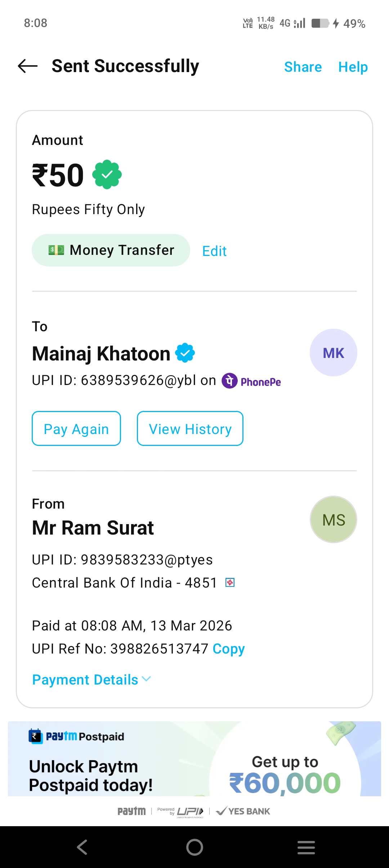Viewport: 389px width, 868px height.
Task: Tap the PhonePe logo icon
Action: tap(229, 381)
